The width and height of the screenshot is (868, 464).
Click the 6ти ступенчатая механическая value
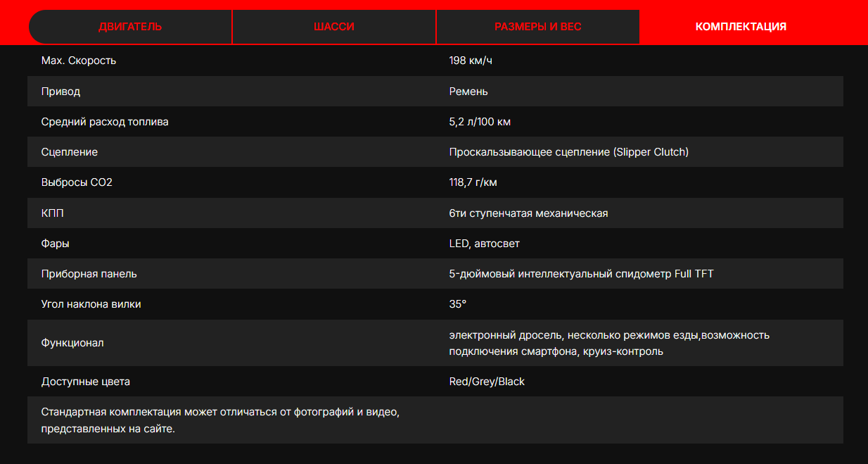528,213
